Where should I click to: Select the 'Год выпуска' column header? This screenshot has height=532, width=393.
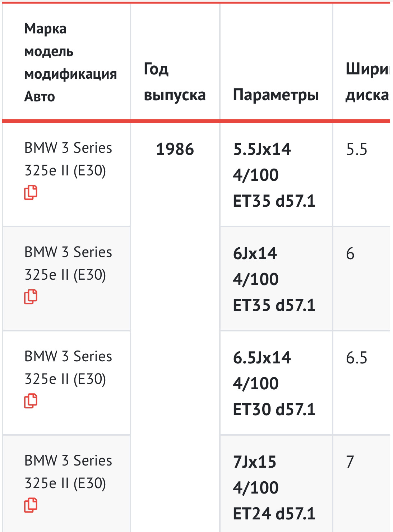click(175, 82)
